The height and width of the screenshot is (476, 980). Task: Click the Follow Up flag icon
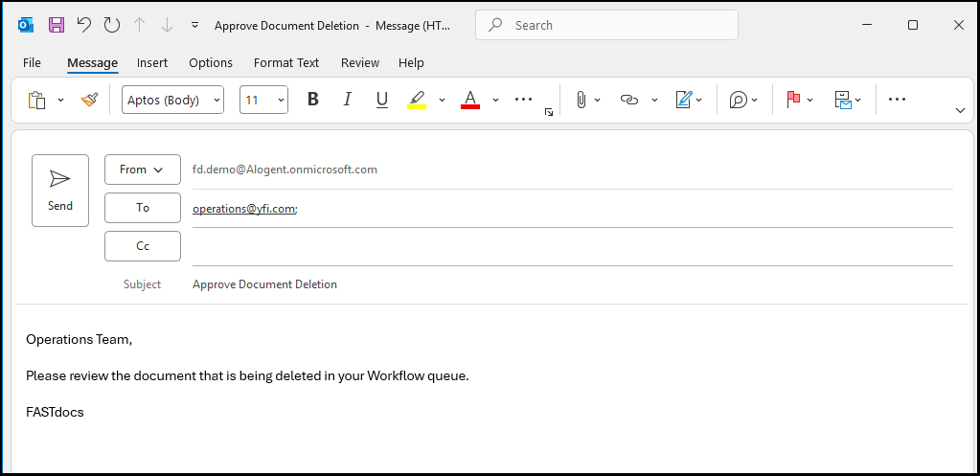point(792,100)
